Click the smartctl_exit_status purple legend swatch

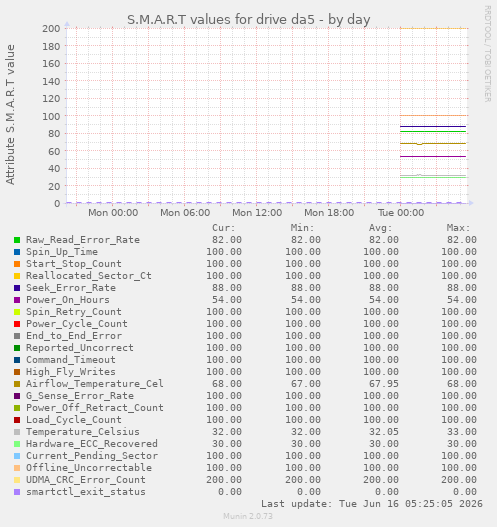coord(17,492)
